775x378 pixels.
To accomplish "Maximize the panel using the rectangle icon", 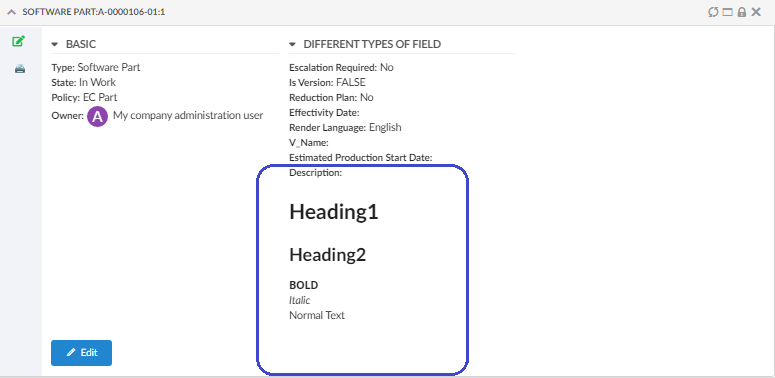I will click(x=727, y=12).
